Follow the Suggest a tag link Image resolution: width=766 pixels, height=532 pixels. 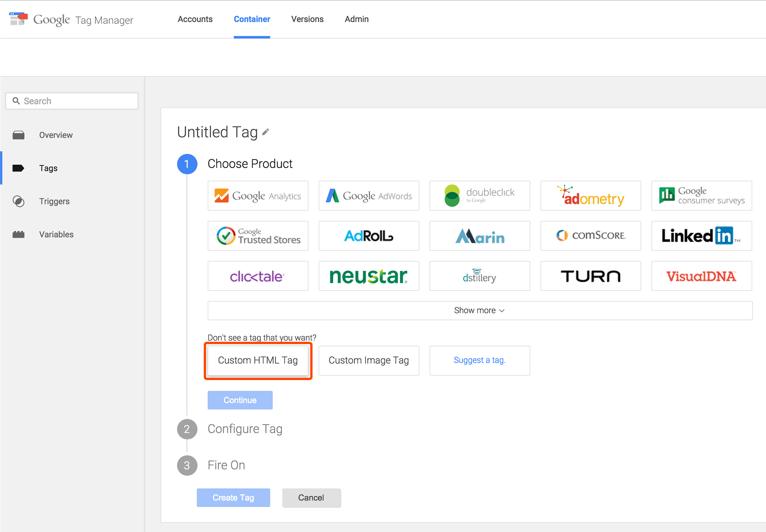click(x=480, y=360)
